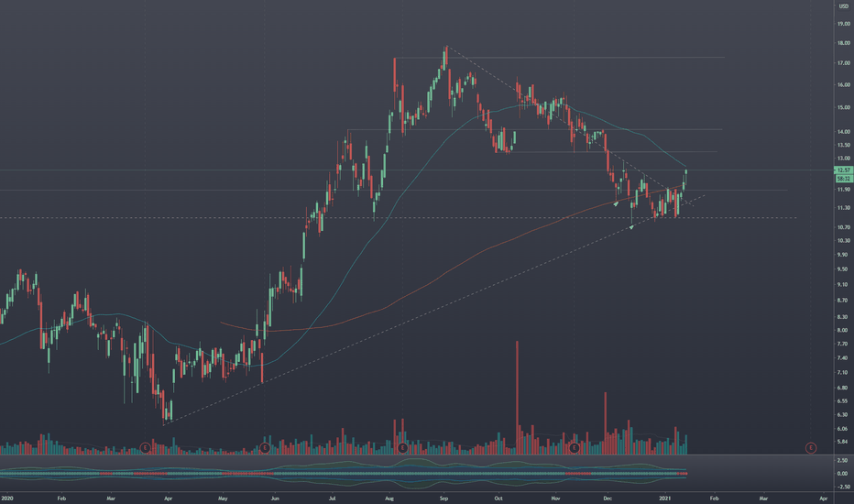This screenshot has width=854, height=504.
Task: Click the USD currency label on price axis
Action: [x=844, y=6]
